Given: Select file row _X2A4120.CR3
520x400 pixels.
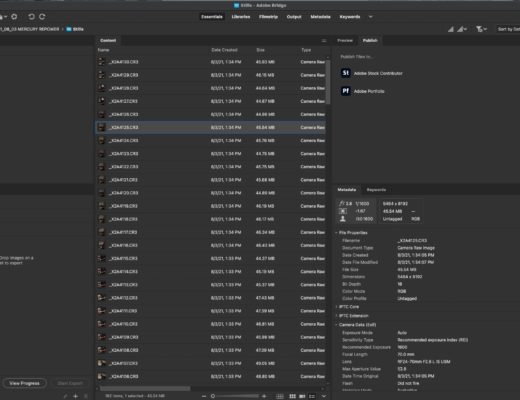Looking at the screenshot, I should (x=211, y=193).
